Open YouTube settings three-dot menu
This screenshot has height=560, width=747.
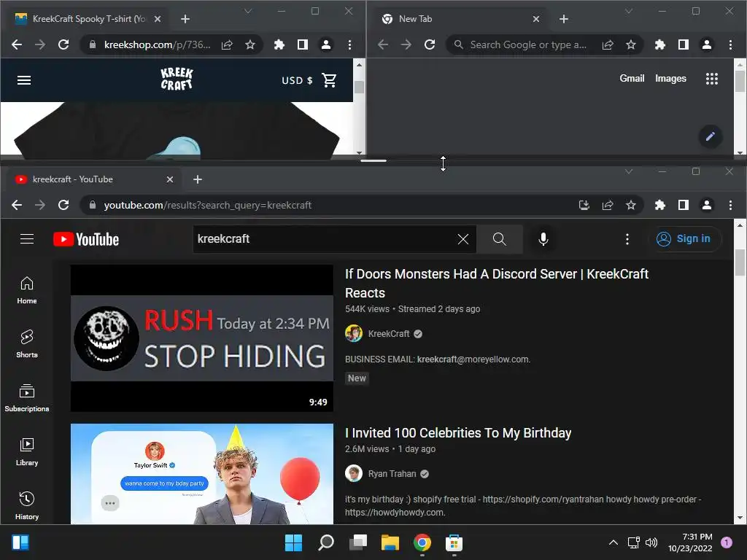pyautogui.click(x=627, y=239)
